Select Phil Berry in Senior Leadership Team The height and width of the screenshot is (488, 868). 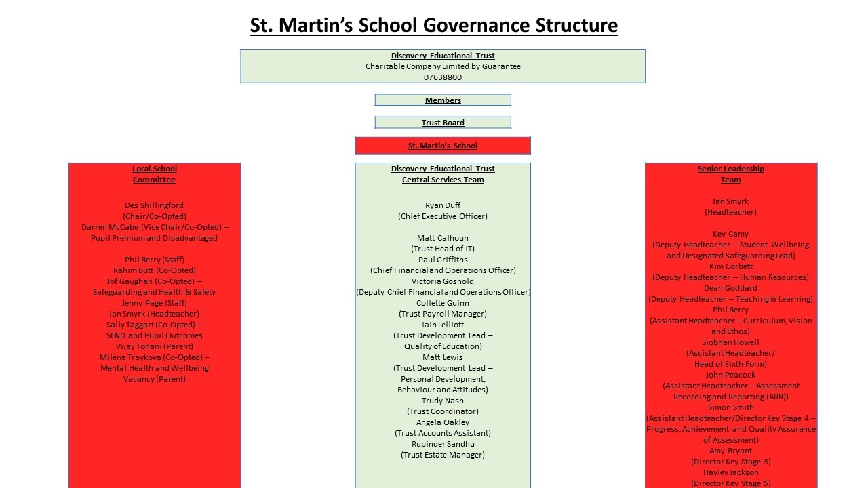pyautogui.click(x=731, y=310)
